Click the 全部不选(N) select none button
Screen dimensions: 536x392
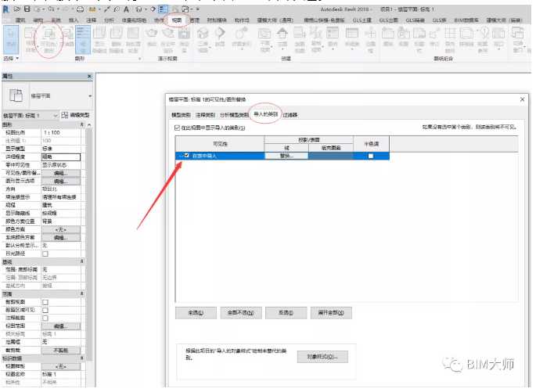pos(241,313)
